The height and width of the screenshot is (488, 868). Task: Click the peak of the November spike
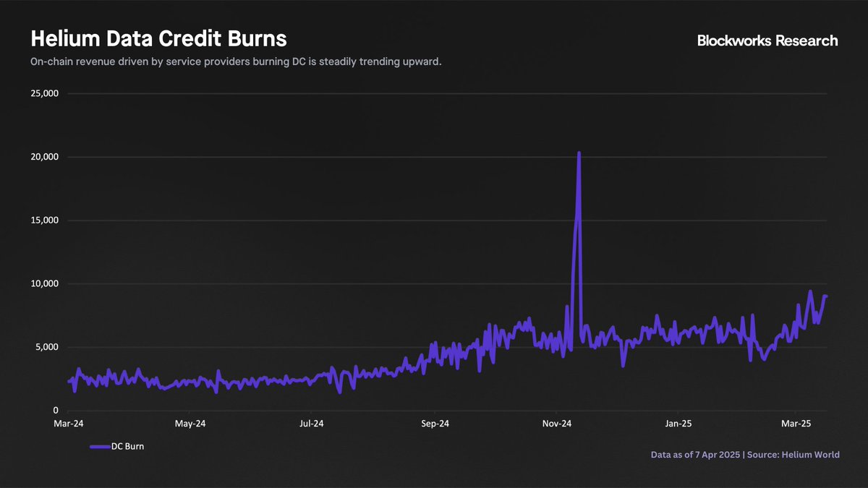579,153
